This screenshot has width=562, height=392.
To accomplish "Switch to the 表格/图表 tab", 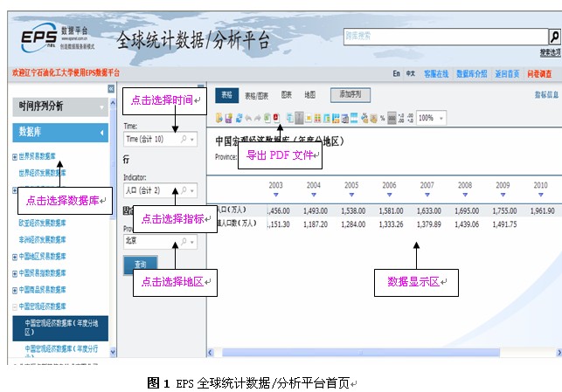I will [x=256, y=95].
